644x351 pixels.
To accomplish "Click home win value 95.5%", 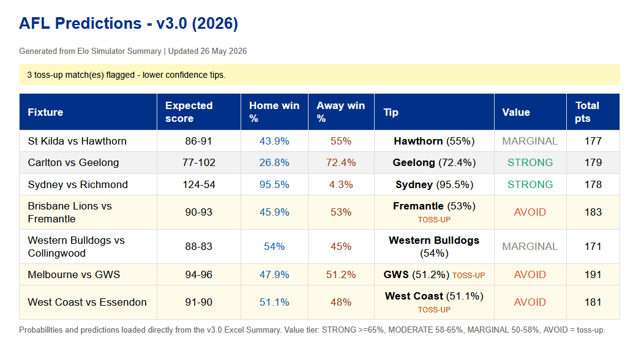I will coord(274,184).
